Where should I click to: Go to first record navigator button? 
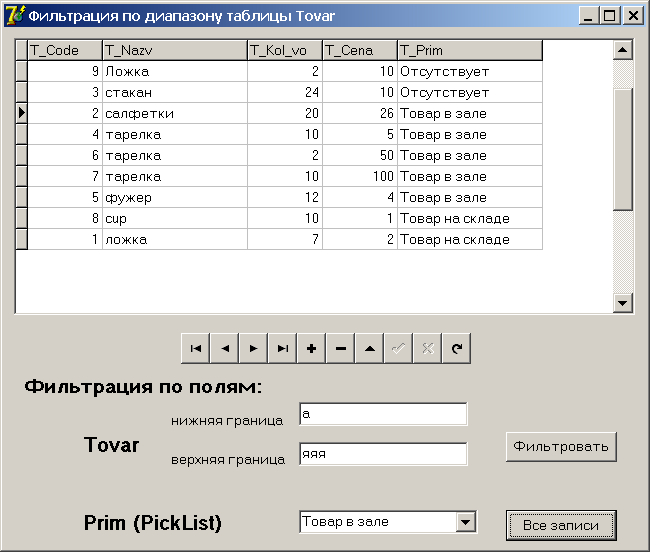pos(196,349)
